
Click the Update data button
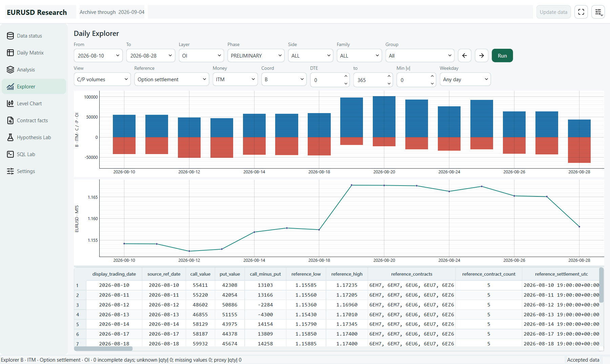click(x=553, y=12)
